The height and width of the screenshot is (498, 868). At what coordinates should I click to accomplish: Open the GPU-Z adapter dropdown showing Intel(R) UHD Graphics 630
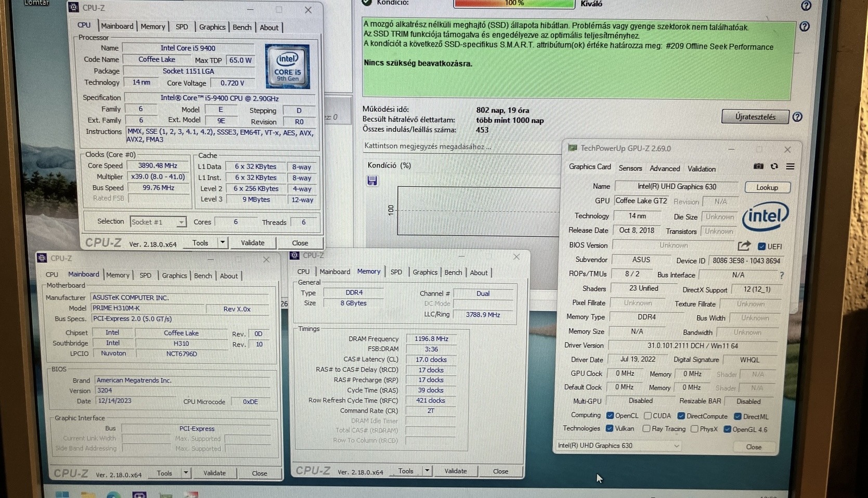(618, 445)
